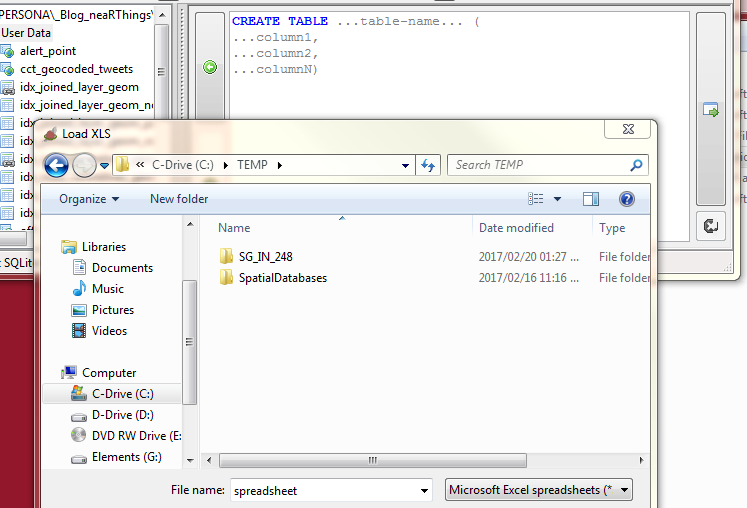747x508 pixels.
Task: Select alert_point table in SpatiaLite tree
Action: (x=48, y=51)
